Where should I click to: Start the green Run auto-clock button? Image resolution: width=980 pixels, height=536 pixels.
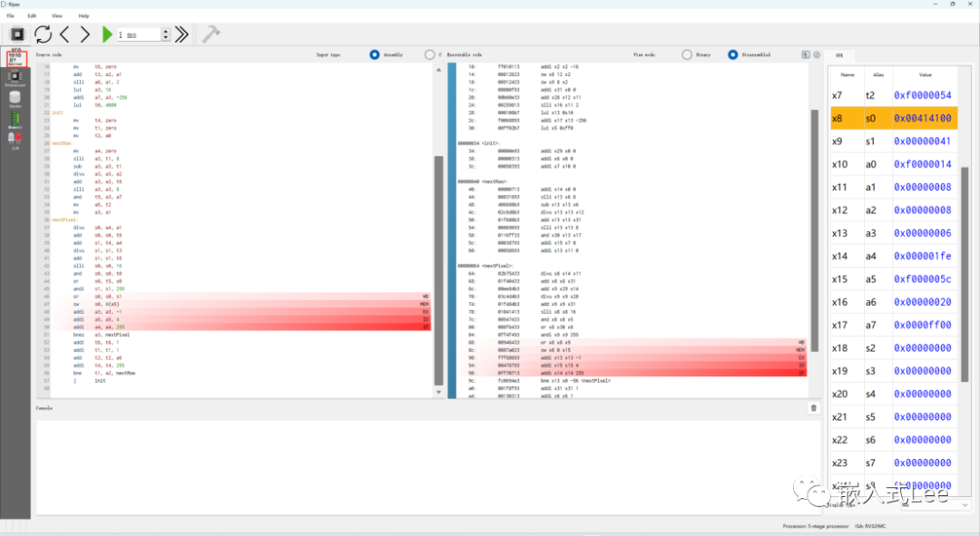(x=107, y=34)
